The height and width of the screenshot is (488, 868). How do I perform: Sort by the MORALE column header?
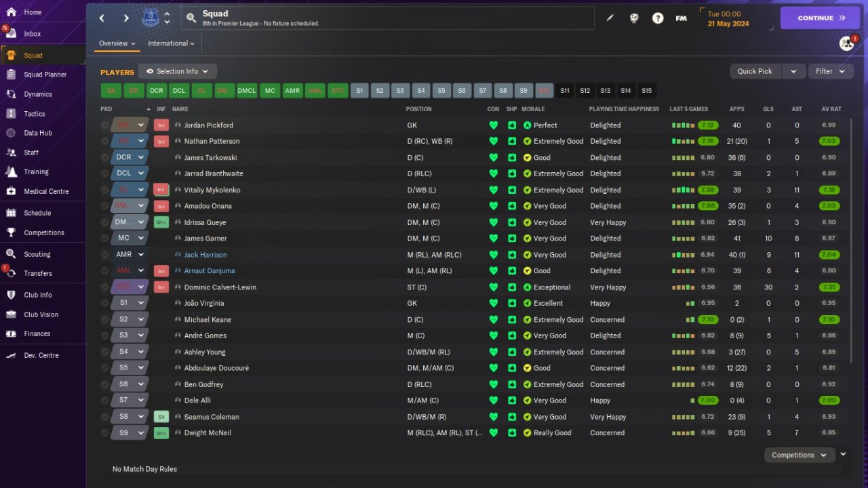pyautogui.click(x=533, y=109)
